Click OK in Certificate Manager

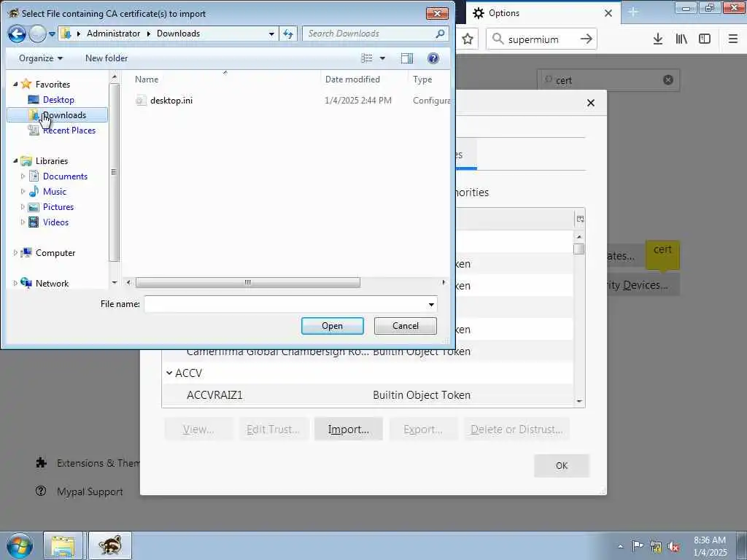coord(561,465)
